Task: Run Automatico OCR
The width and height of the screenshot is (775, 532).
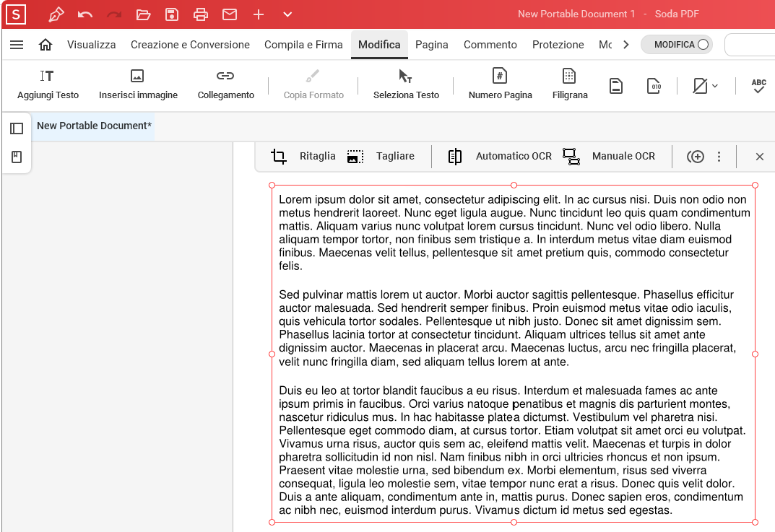Action: pos(499,157)
